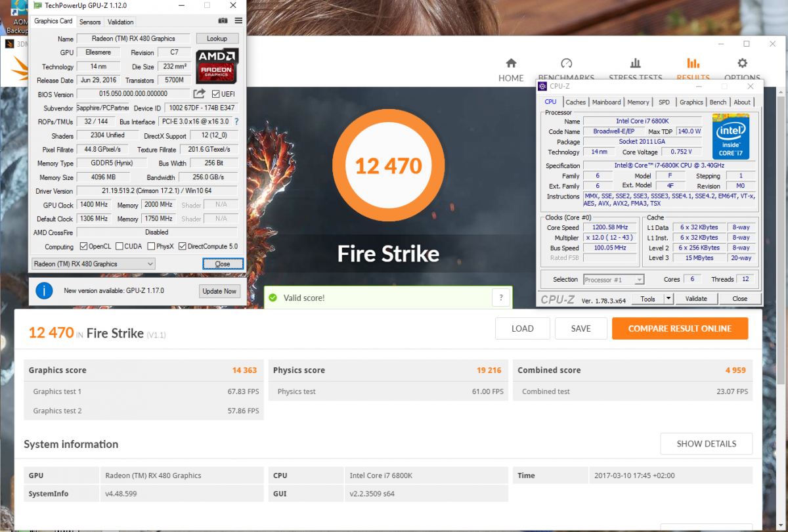Click the Bus Interface question mark icon

coord(236,122)
